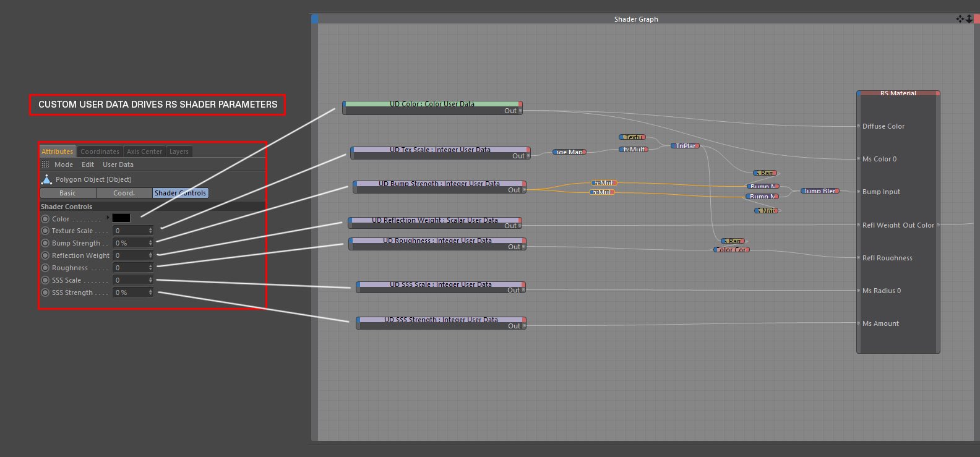Toggle the Roughness keyframe circle
This screenshot has height=457, width=980.
(45, 268)
